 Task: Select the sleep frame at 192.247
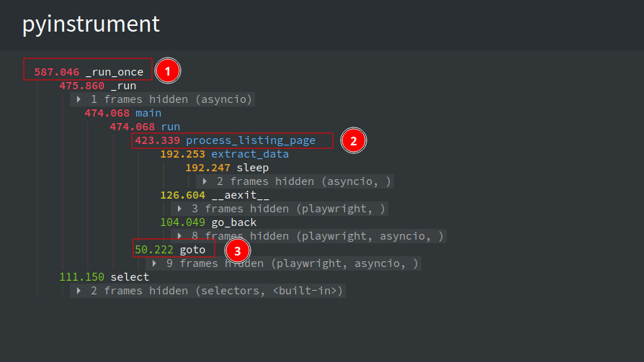point(227,168)
